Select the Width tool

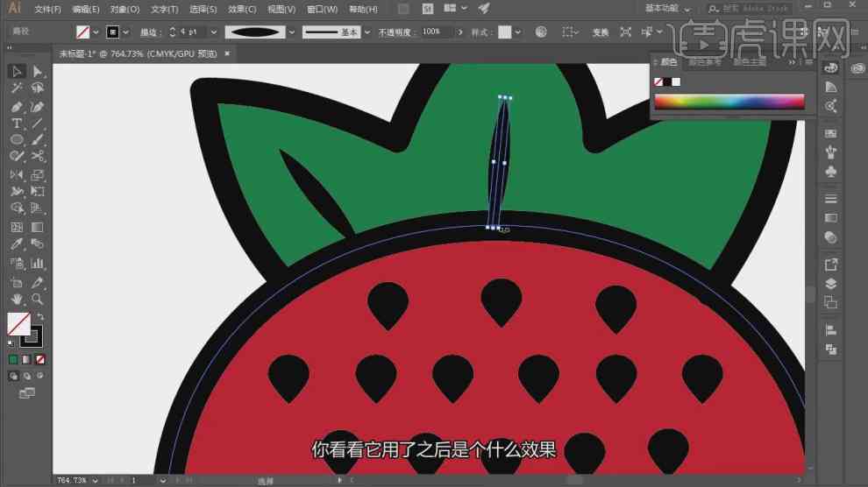(x=16, y=191)
